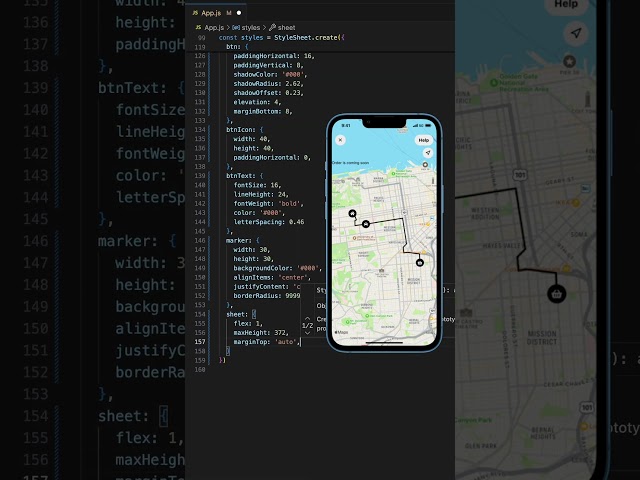Select the car marker on the phone route
640x480 pixels.
[366, 224]
